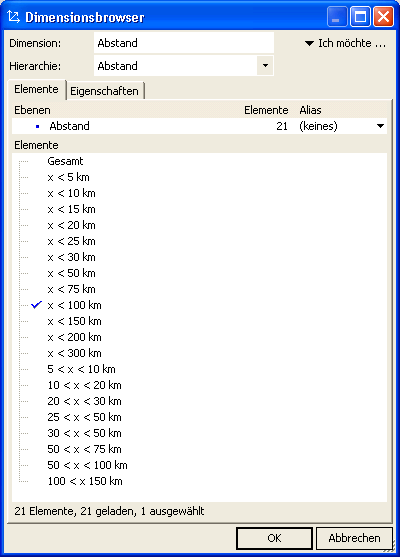Viewport: 400px width, 557px height.
Task: Select element 25 < x < 50 km
Action: (85, 417)
